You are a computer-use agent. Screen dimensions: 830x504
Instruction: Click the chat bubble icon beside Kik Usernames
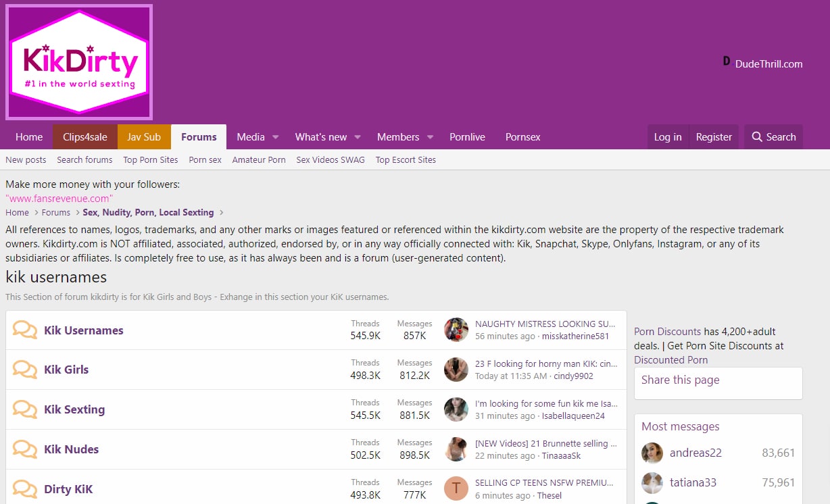tap(25, 330)
